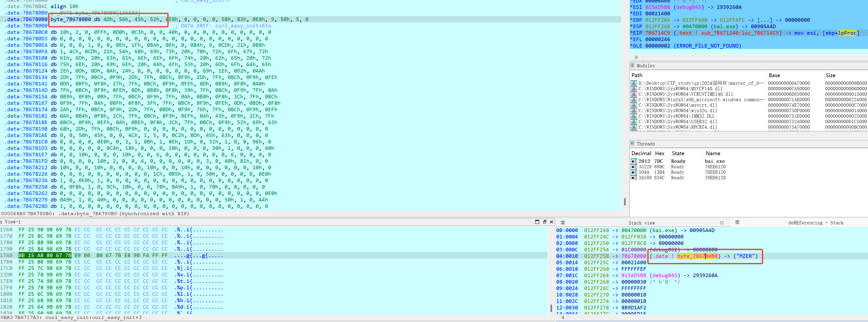Click the Threads panel title icon
The image size is (868, 322).
pos(632,144)
